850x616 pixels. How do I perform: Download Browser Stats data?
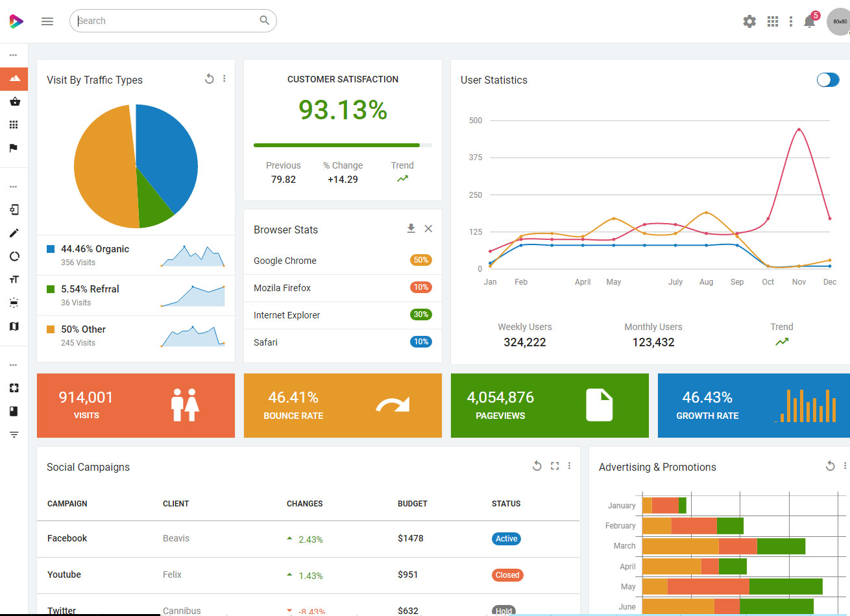click(x=411, y=229)
